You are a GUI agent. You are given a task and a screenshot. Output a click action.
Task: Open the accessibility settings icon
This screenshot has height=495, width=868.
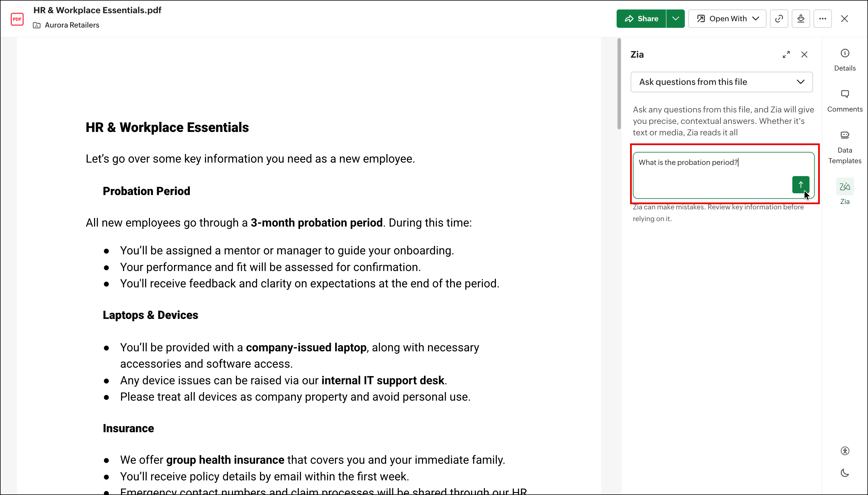tap(844, 451)
